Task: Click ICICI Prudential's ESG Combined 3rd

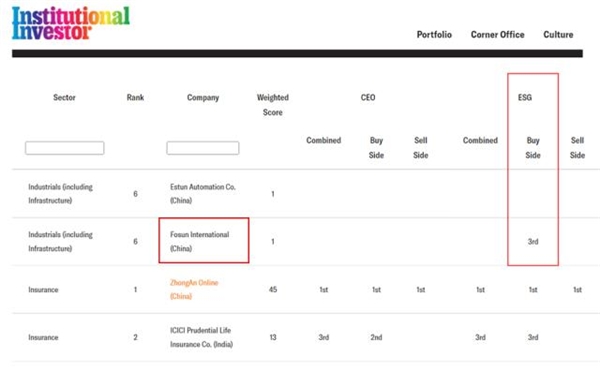Action: pos(480,337)
